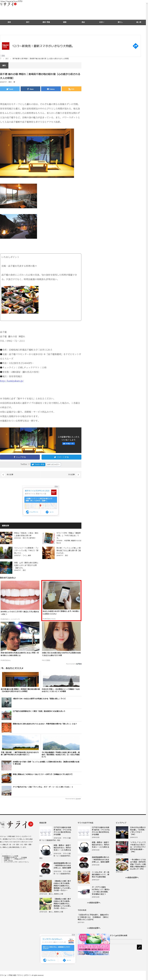Image resolution: width=148 pixels, height=980 pixels.
Task: Click the Facebook Share button under article title
Action: 30,89
